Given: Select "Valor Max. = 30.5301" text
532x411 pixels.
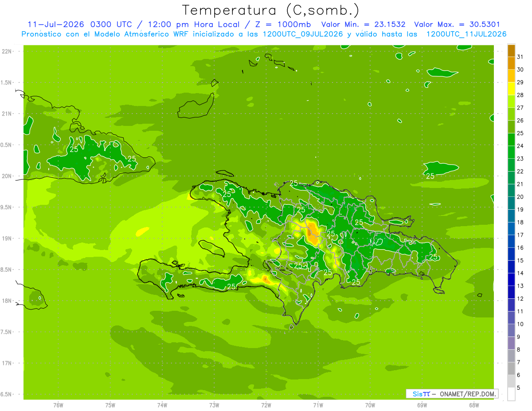Looking at the screenshot, I should [x=457, y=24].
